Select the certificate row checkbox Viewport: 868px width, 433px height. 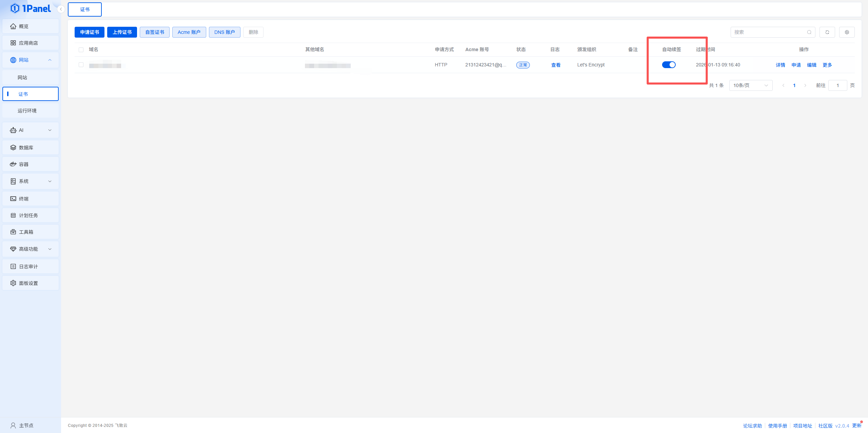pyautogui.click(x=81, y=65)
